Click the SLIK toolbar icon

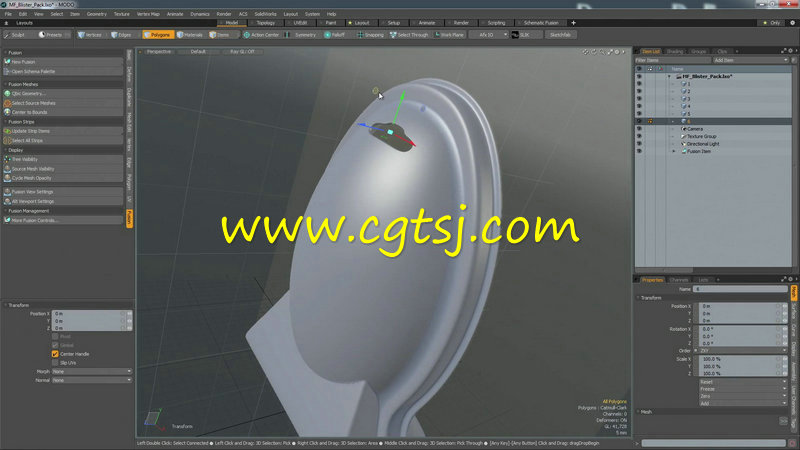[515, 35]
